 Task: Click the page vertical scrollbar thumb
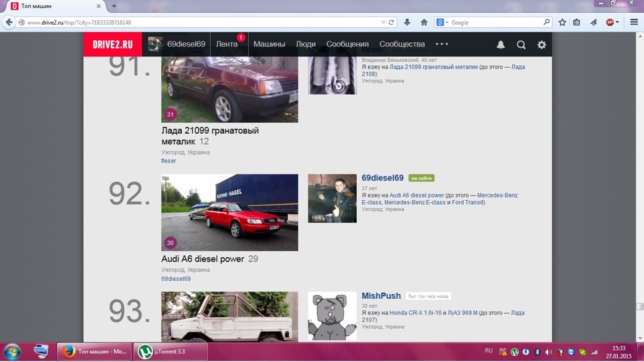pos(639,306)
